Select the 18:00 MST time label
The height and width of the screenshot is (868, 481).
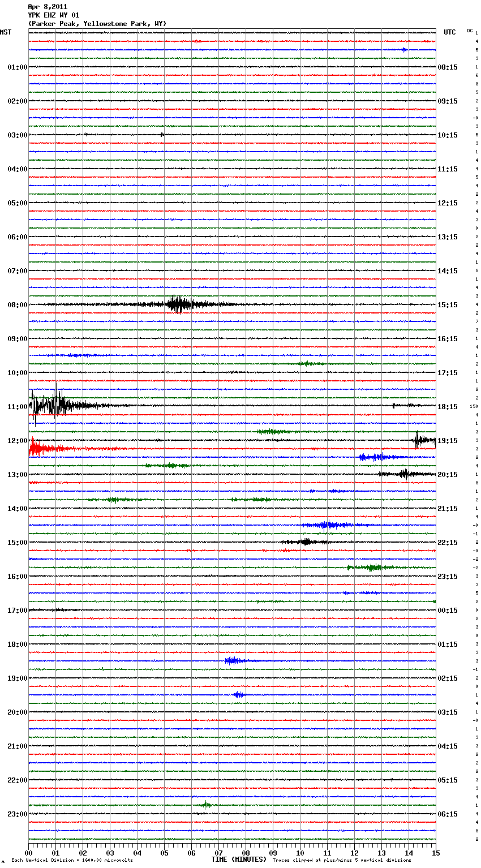[18, 644]
